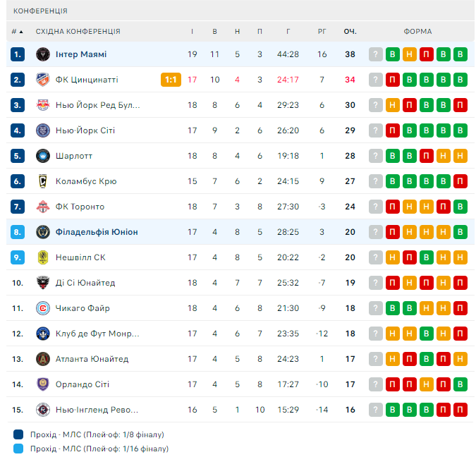The height and width of the screenshot is (457, 476).
Task: Click the FC Toronto club logo
Action: point(42,207)
